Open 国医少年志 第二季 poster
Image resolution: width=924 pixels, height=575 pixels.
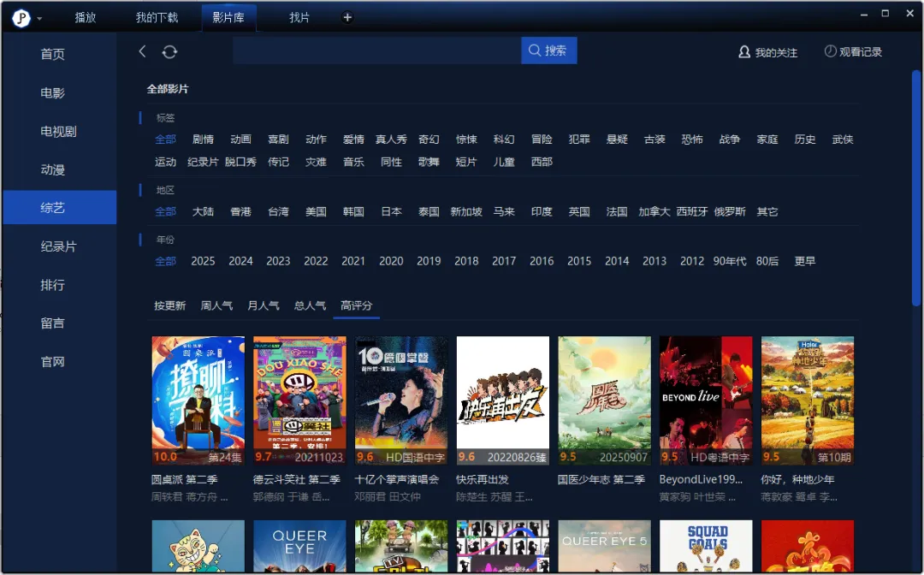[x=605, y=400]
